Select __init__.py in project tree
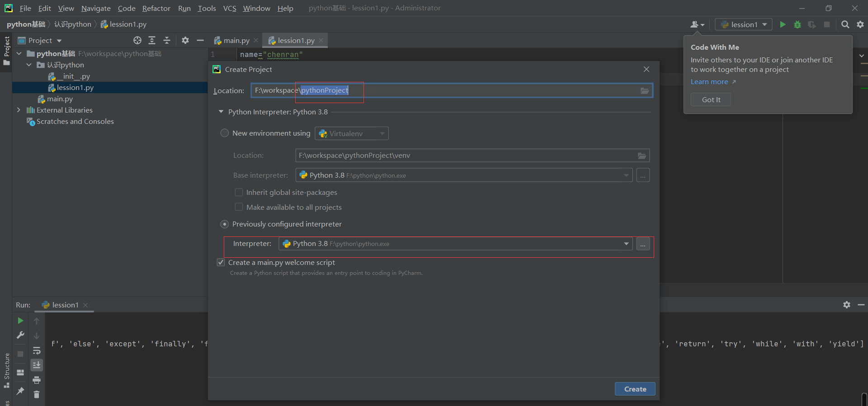This screenshot has width=868, height=406. [73, 76]
